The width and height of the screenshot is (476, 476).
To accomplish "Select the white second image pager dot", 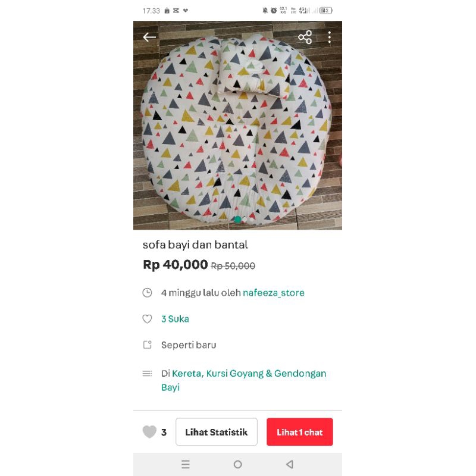I will [x=245, y=219].
